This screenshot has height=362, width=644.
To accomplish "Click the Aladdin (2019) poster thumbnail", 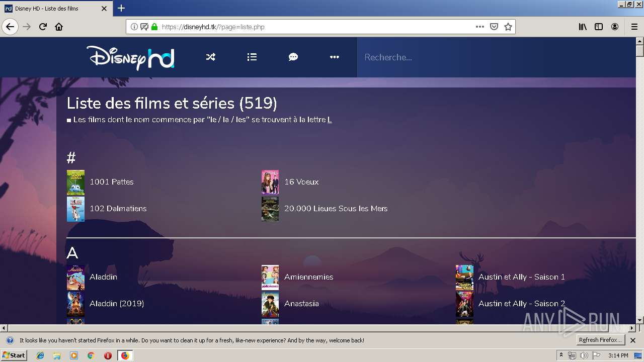I will [x=75, y=304].
